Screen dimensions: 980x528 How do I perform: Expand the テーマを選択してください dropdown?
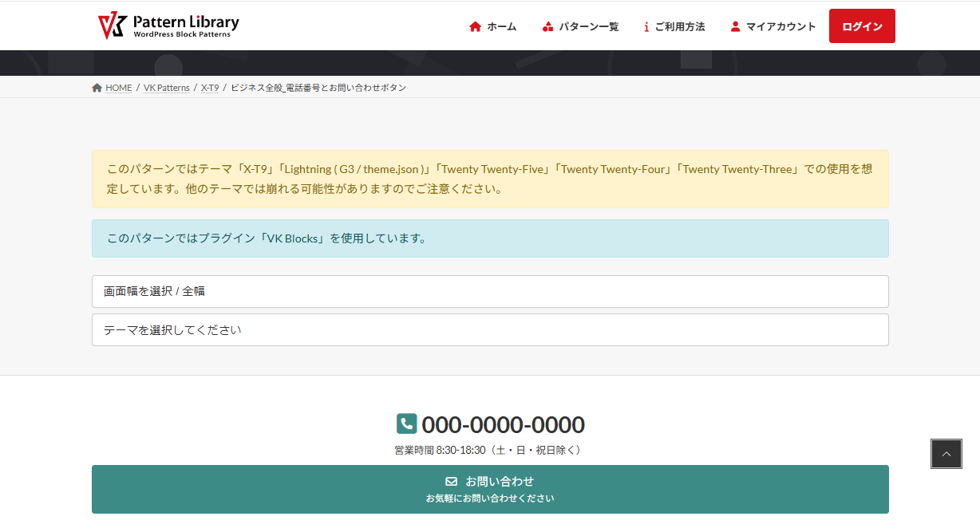490,329
